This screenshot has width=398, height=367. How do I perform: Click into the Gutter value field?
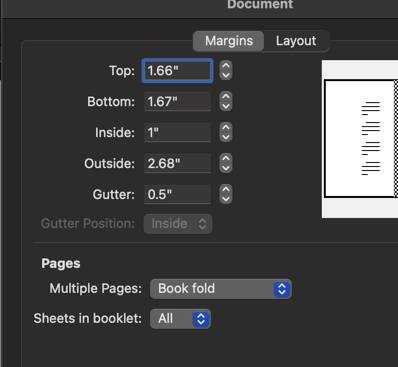coord(177,195)
